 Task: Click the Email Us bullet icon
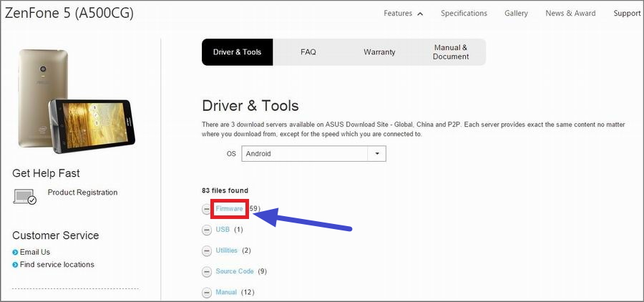(15, 253)
